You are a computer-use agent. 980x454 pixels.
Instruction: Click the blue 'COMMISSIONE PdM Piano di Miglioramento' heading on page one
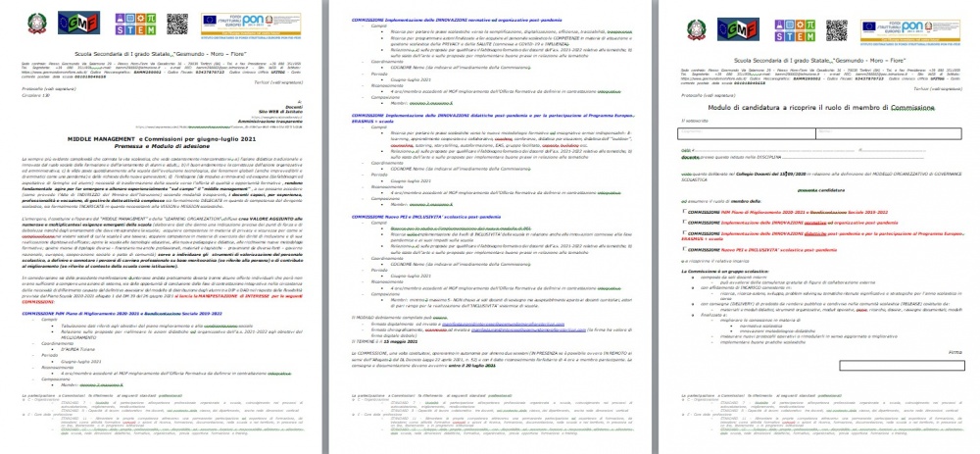[x=121, y=312]
